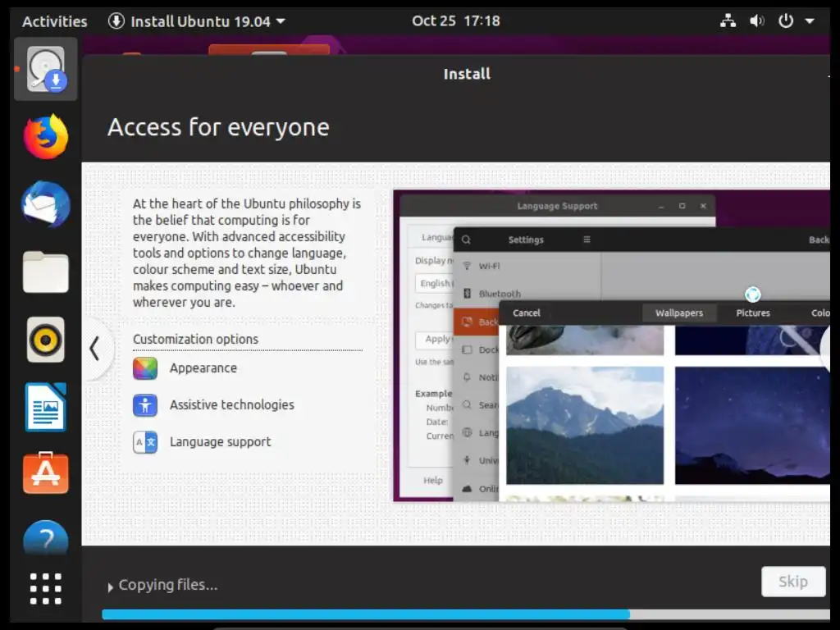Screen dimensions: 840x630
Task: Click Help in Language Support window
Action: 433,481
